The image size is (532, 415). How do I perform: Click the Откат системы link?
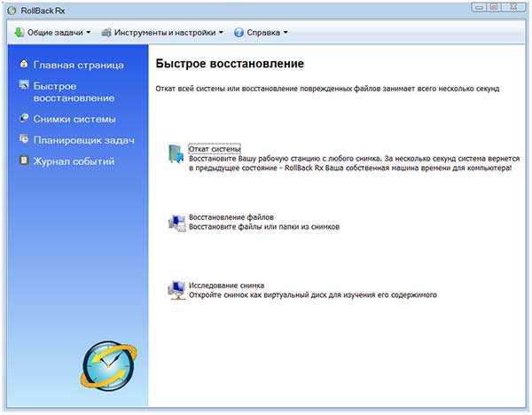click(x=215, y=149)
